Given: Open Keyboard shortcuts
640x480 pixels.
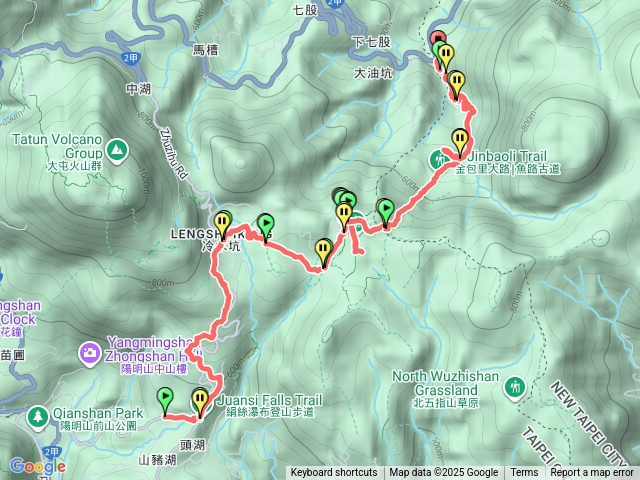Looking at the screenshot, I should tap(334, 473).
